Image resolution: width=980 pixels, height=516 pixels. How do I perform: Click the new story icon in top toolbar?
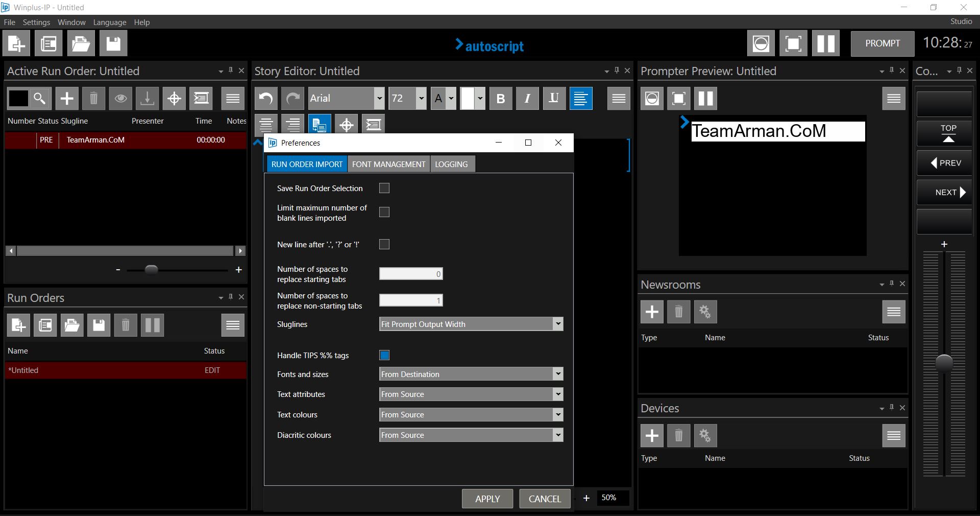point(48,43)
